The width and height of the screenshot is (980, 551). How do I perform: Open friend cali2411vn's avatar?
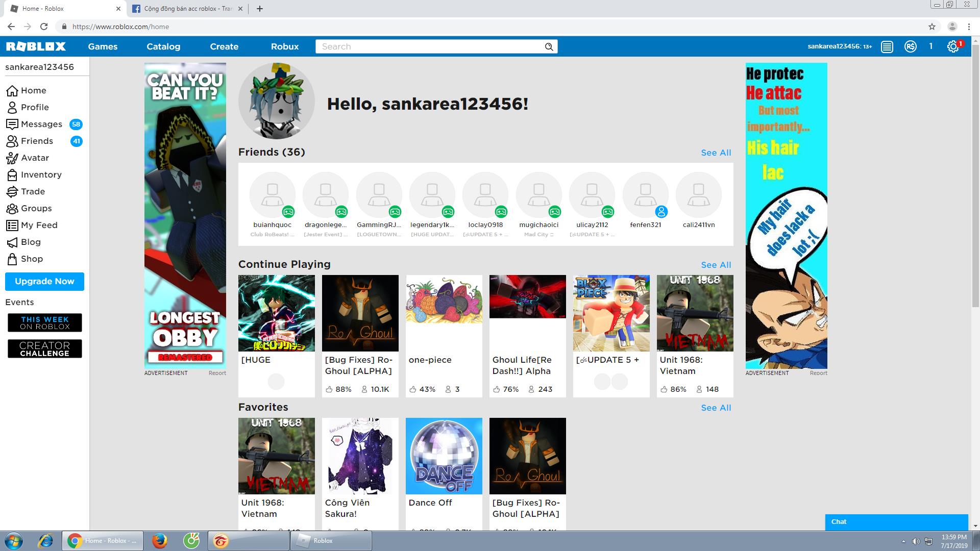point(699,195)
